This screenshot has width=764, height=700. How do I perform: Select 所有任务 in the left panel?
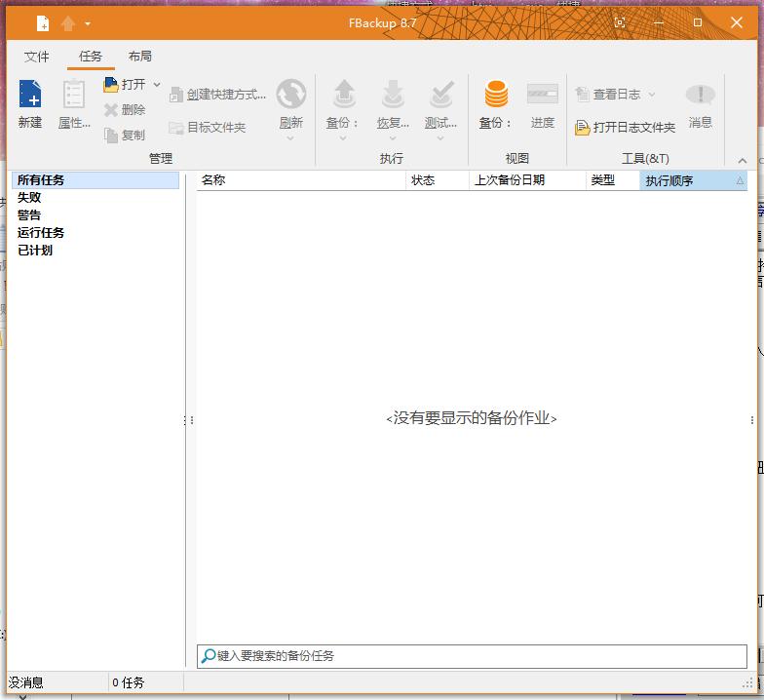[95, 179]
